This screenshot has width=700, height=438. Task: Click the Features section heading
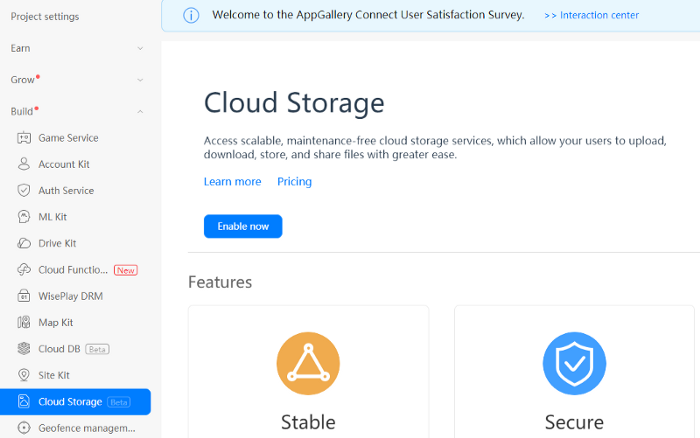click(x=220, y=282)
